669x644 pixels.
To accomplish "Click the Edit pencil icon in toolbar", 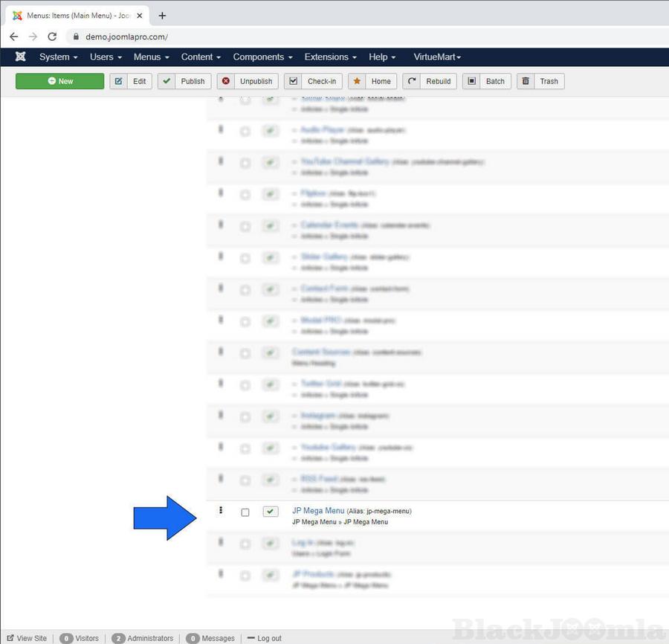I will point(119,81).
